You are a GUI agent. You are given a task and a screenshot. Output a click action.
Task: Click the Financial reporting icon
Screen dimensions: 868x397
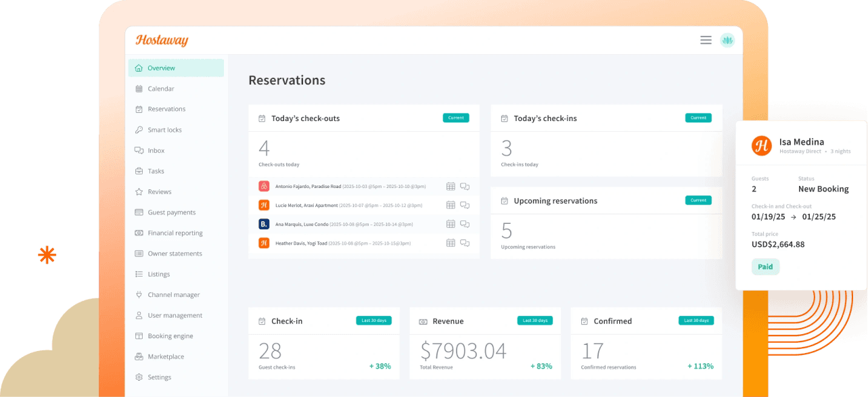[x=139, y=233]
